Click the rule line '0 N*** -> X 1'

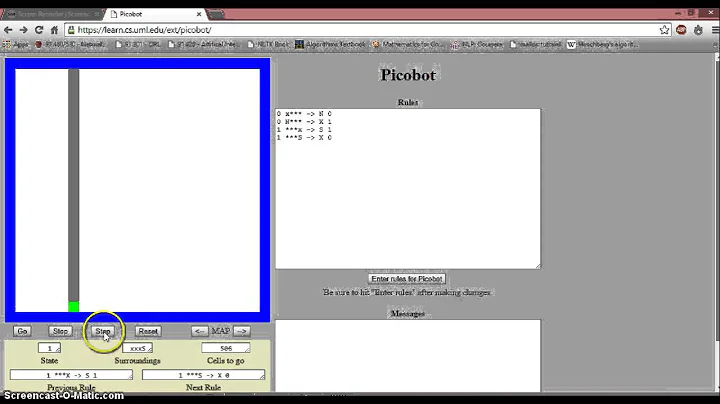coord(304,122)
